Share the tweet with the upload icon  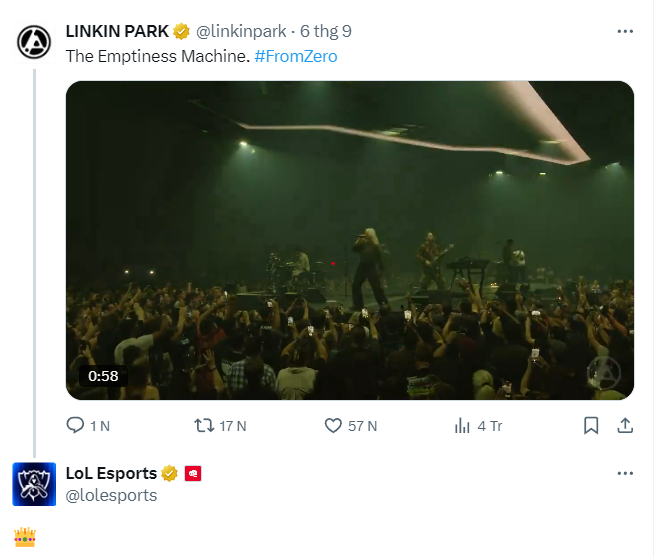point(625,426)
